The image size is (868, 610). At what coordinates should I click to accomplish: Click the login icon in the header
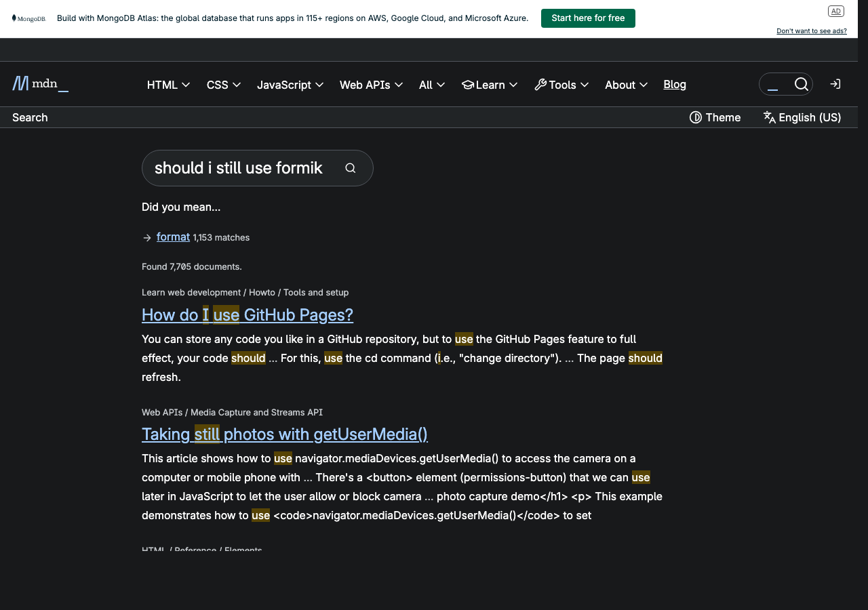click(x=835, y=84)
